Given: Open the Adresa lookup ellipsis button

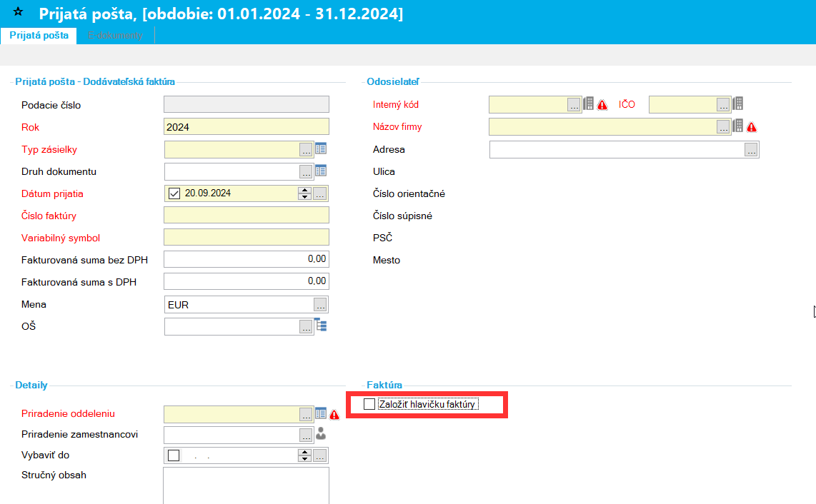Looking at the screenshot, I should [750, 150].
